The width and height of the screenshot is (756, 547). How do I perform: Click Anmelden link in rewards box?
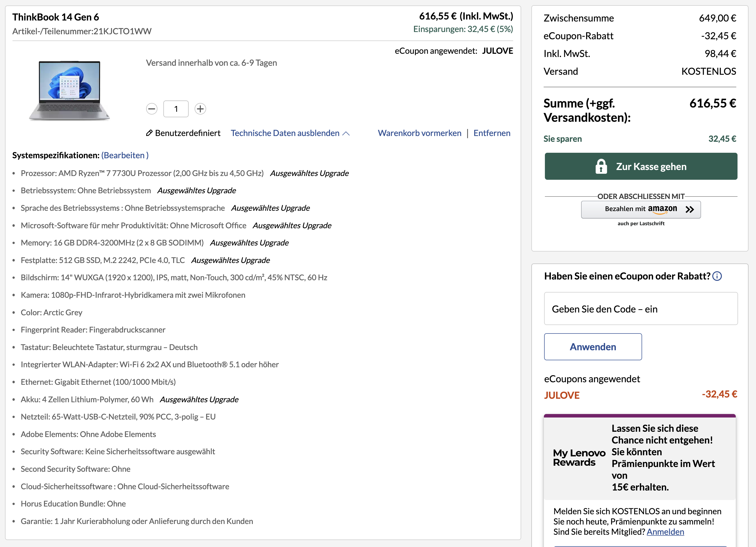[x=665, y=532]
